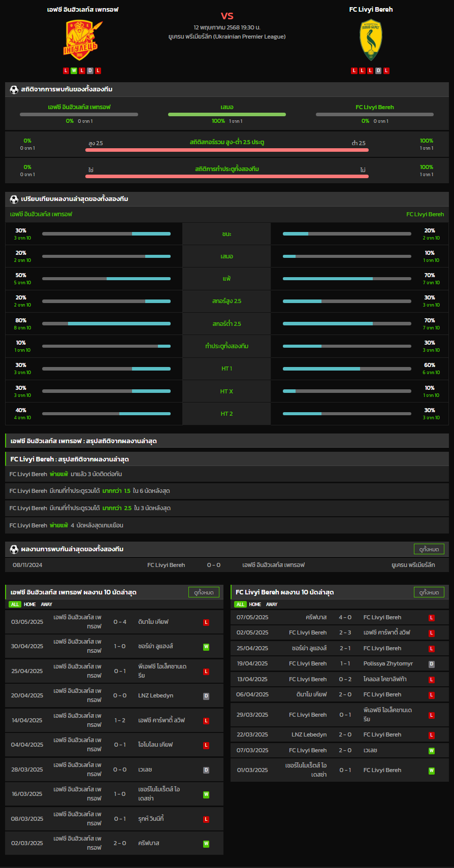The width and height of the screenshot is (454, 868).
Task: Click the soccer ball icon beside เปรียบเทียบผลงานล่าสุดของทั้งสองทีม
Action: click(14, 199)
